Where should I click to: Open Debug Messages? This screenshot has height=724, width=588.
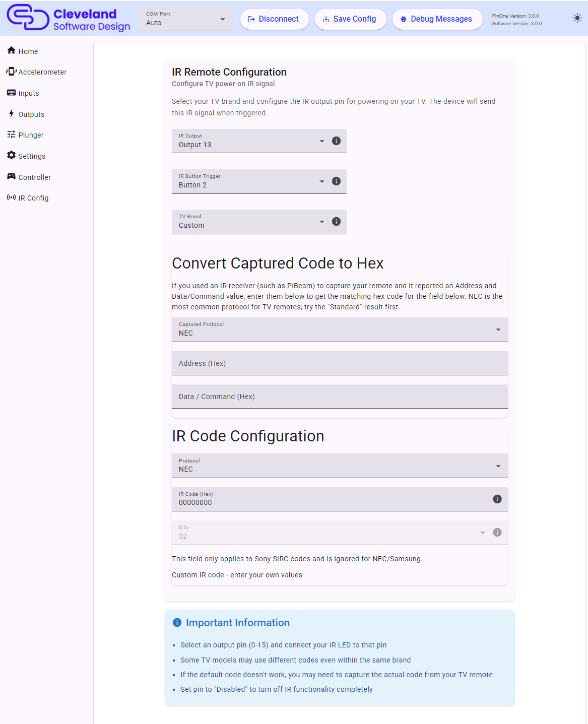pyautogui.click(x=437, y=19)
